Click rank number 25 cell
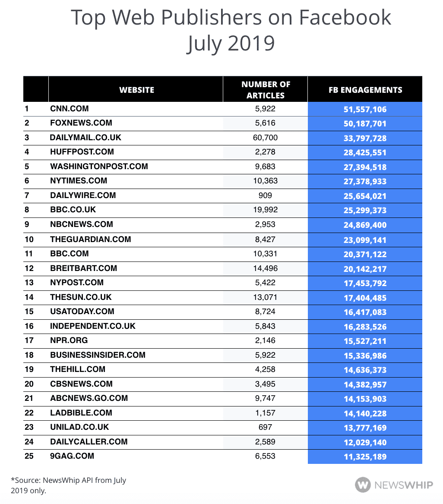The width and height of the screenshot is (443, 504). [x=29, y=456]
